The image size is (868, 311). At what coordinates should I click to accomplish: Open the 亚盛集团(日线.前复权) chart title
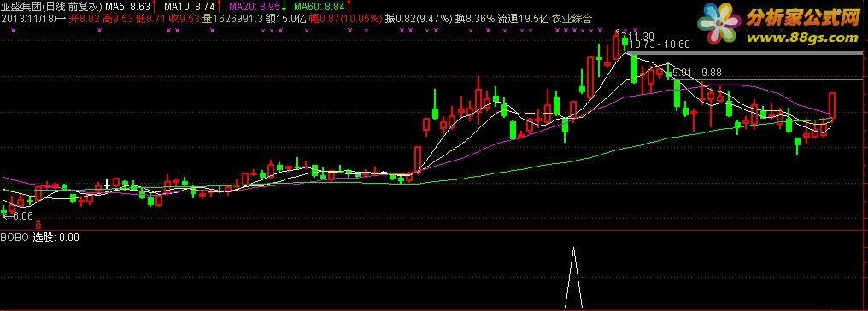(x=52, y=7)
